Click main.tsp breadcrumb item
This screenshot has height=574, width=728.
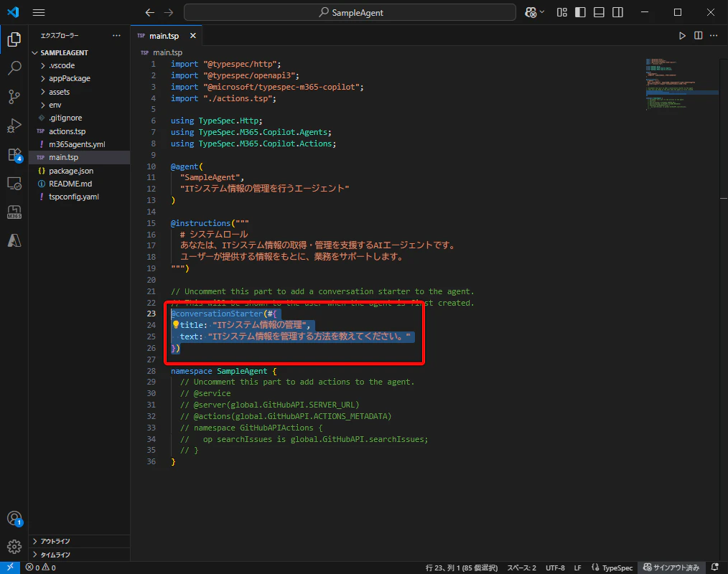167,52
